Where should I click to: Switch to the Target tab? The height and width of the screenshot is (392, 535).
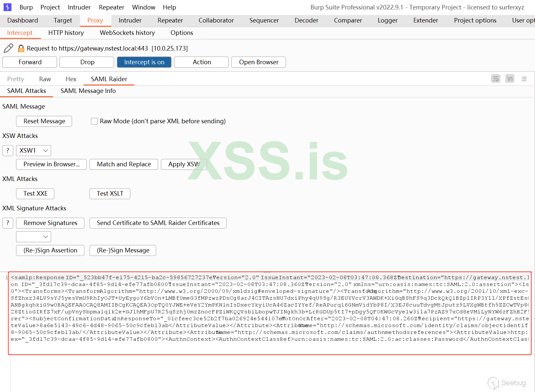[x=63, y=20]
